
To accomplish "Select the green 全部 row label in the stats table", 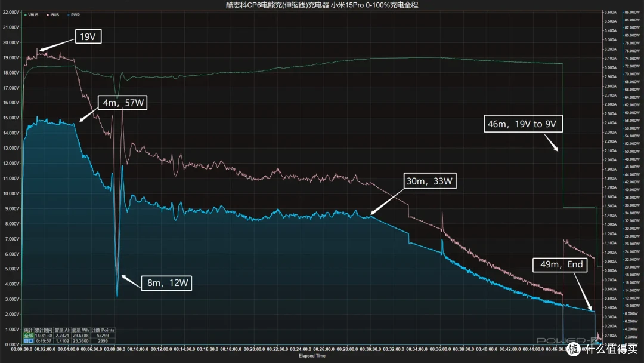I will 29,336.
